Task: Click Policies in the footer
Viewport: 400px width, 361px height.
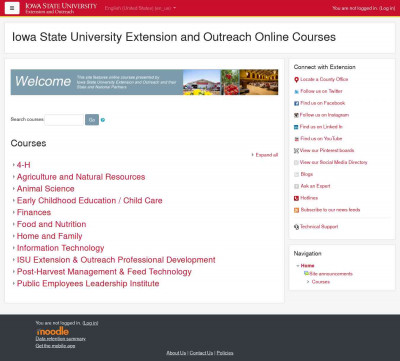Action: click(x=225, y=353)
